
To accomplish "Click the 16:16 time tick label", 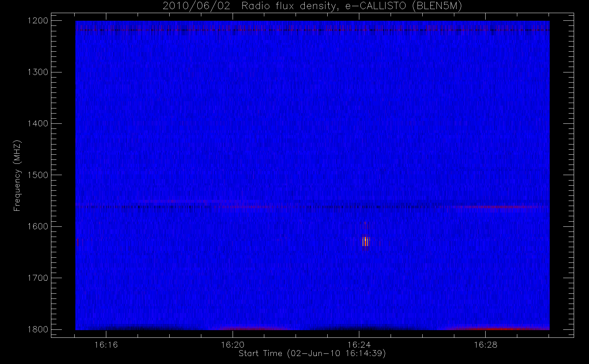I will (x=106, y=344).
